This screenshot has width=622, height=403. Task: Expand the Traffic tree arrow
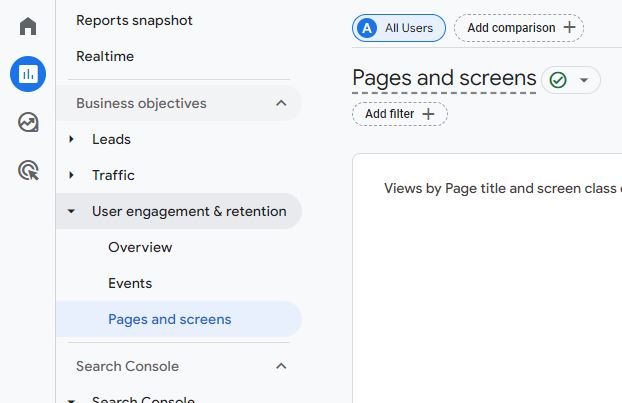[71, 175]
